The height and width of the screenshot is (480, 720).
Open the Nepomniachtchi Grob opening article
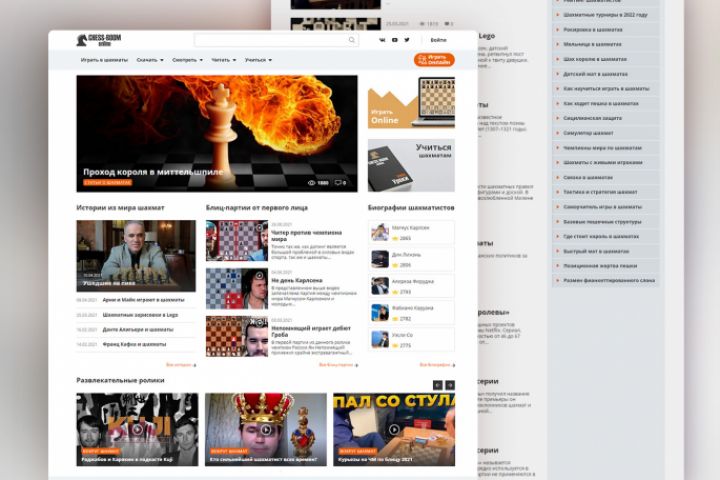click(311, 331)
